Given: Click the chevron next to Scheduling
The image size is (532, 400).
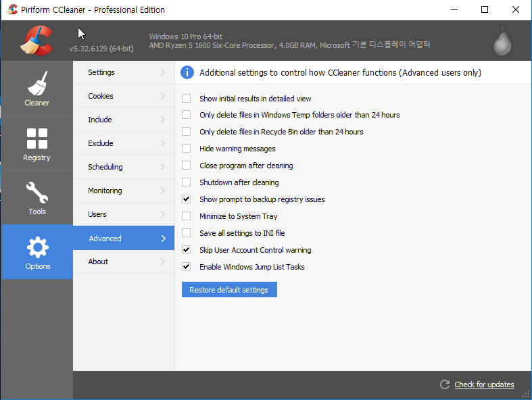Looking at the screenshot, I should pyautogui.click(x=163, y=167).
